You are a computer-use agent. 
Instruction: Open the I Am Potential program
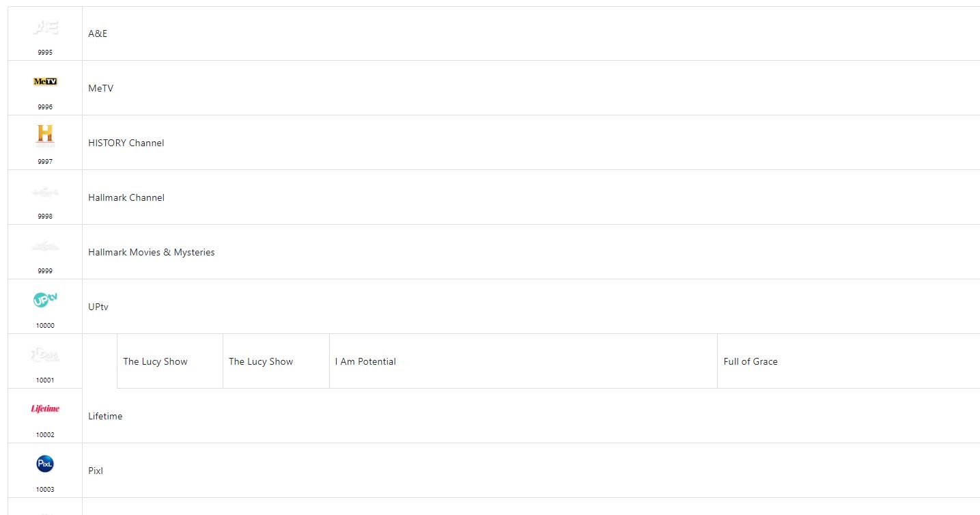pos(365,361)
